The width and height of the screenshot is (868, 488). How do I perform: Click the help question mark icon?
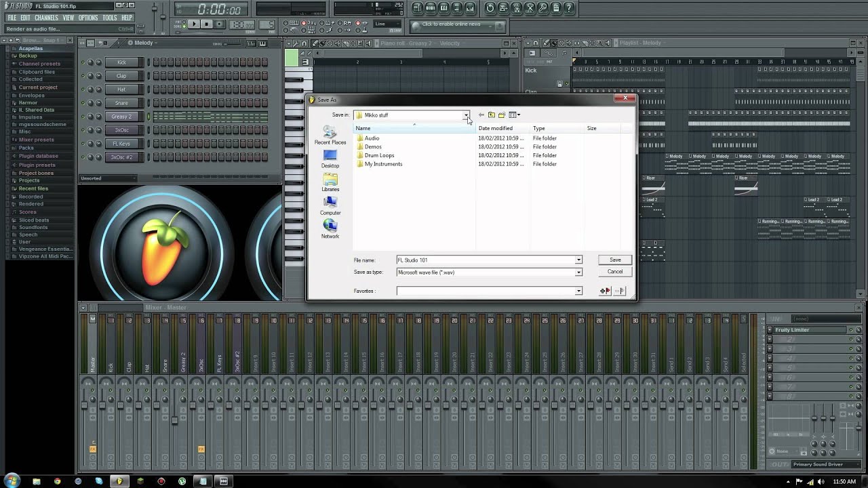570,8
